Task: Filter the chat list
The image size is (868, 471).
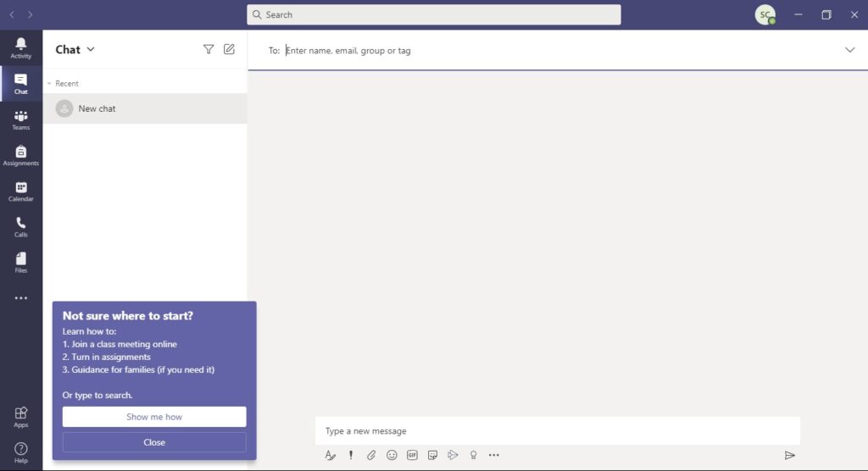Action: pos(209,49)
